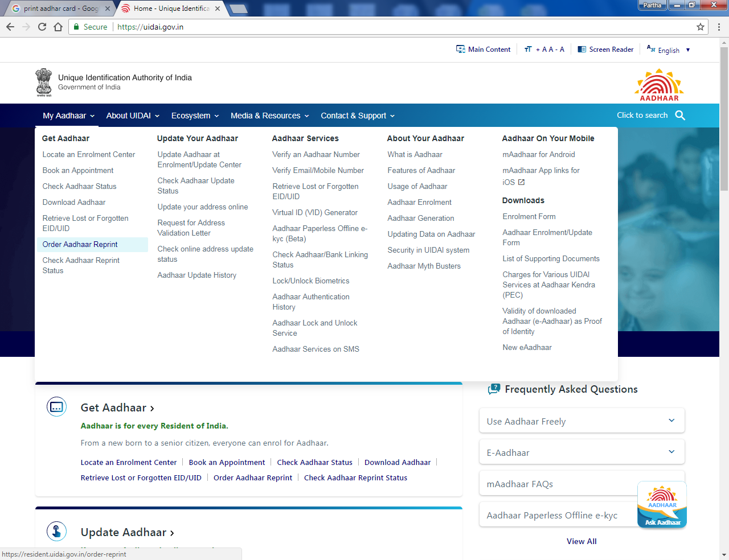Select Check Aadhaar Update Status

(x=196, y=186)
